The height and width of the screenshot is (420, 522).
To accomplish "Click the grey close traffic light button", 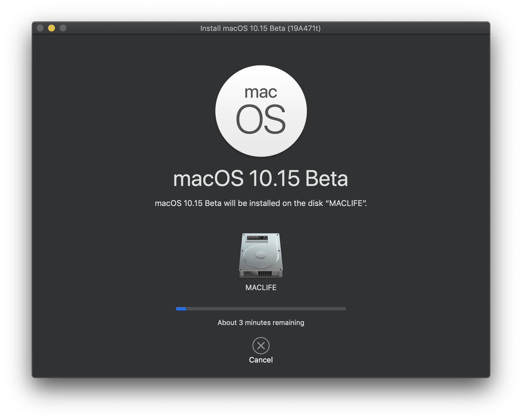I will click(40, 28).
